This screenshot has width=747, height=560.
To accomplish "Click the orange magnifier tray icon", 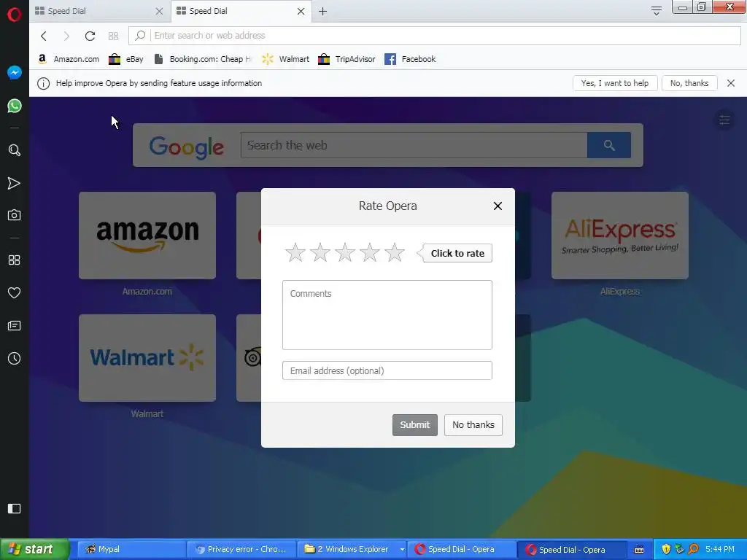I will coord(694,549).
